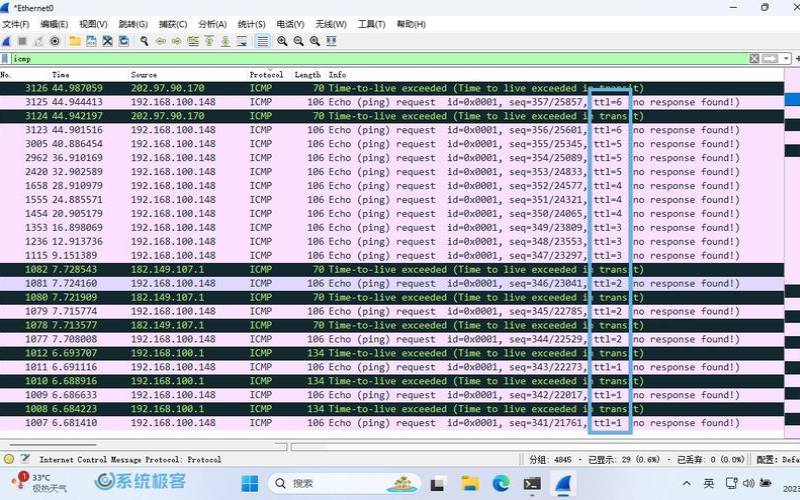Open capture options dialog
The height and width of the screenshot is (500, 800).
coord(55,41)
